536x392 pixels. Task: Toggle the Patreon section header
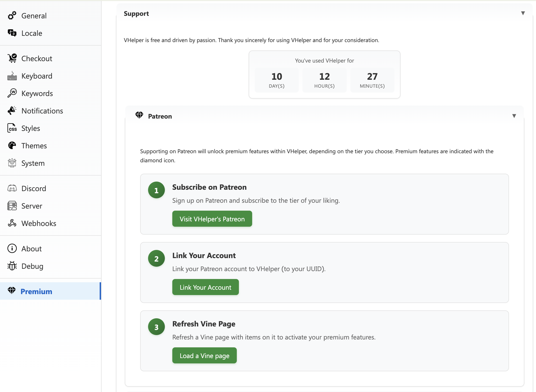160,116
